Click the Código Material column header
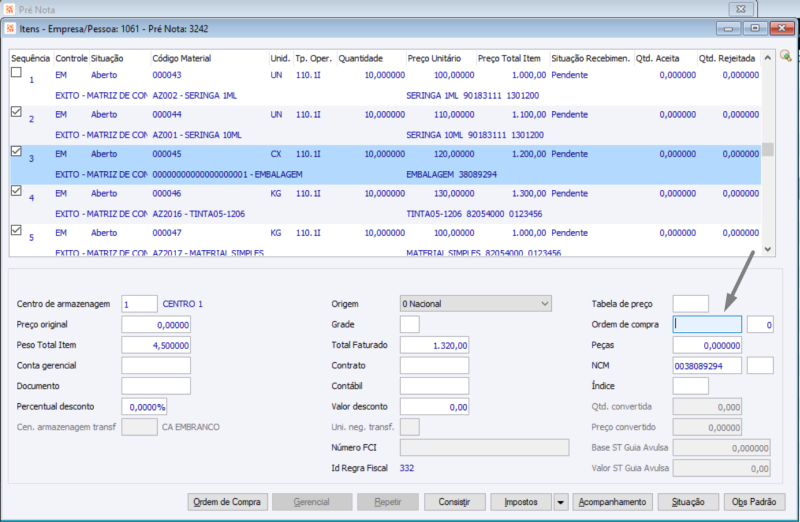 (182, 58)
